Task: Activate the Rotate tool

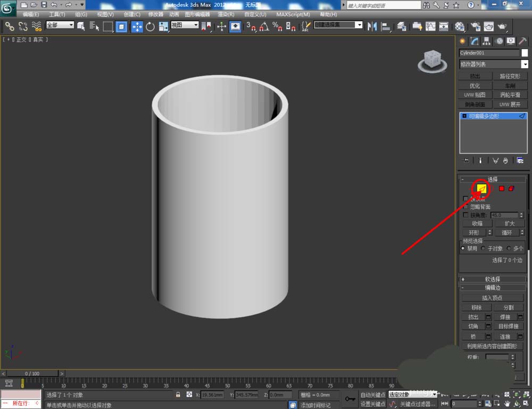Action: 150,26
